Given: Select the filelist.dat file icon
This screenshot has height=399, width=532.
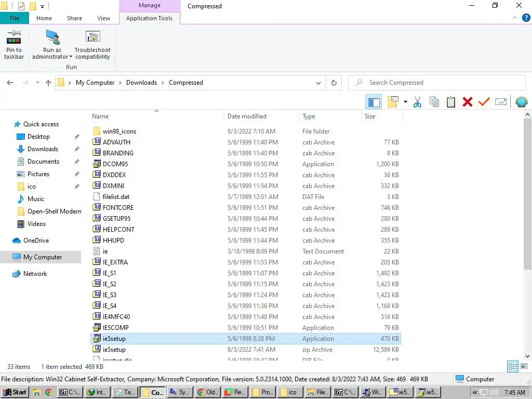Looking at the screenshot, I should click(x=97, y=196).
